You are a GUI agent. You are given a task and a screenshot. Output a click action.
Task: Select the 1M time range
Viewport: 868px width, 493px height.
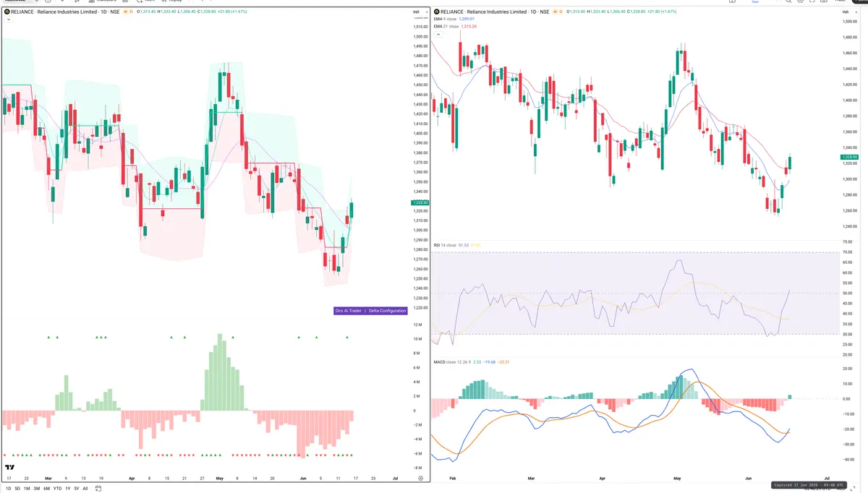(27, 489)
